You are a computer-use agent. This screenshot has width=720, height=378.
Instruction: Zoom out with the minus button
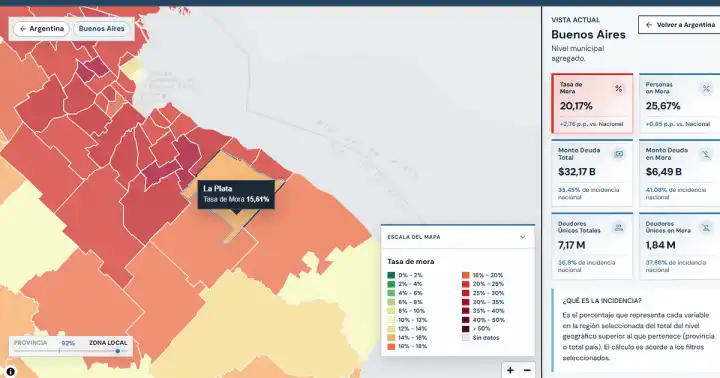point(527,370)
